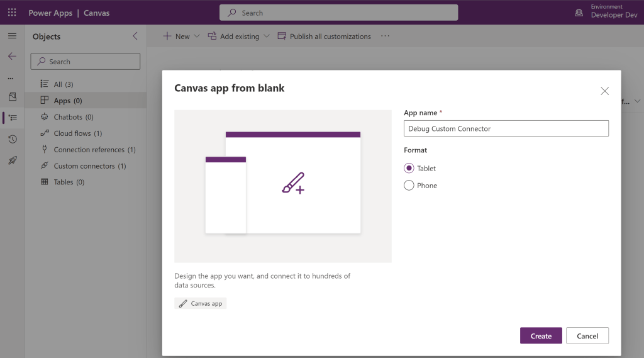The width and height of the screenshot is (644, 358).
Task: Click the Cancel button
Action: [587, 336]
